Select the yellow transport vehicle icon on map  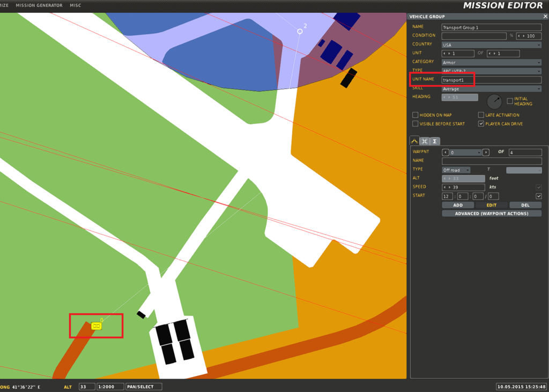coord(97,326)
